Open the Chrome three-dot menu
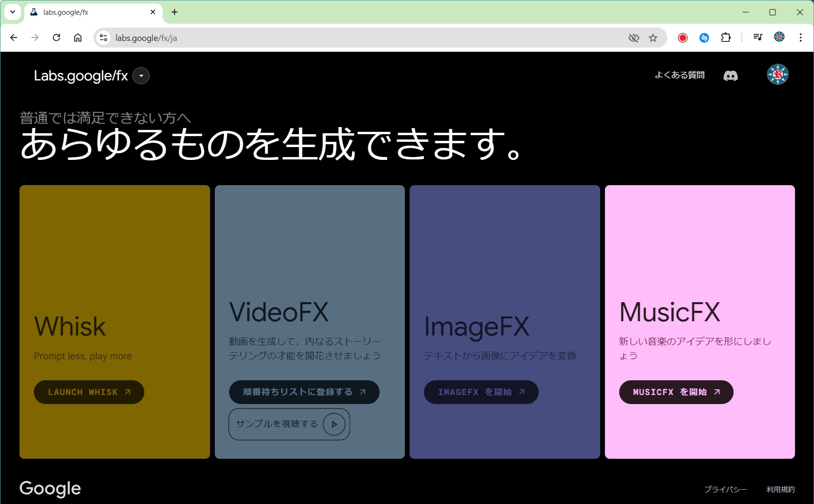Screen dimensions: 814x504 [x=800, y=38]
